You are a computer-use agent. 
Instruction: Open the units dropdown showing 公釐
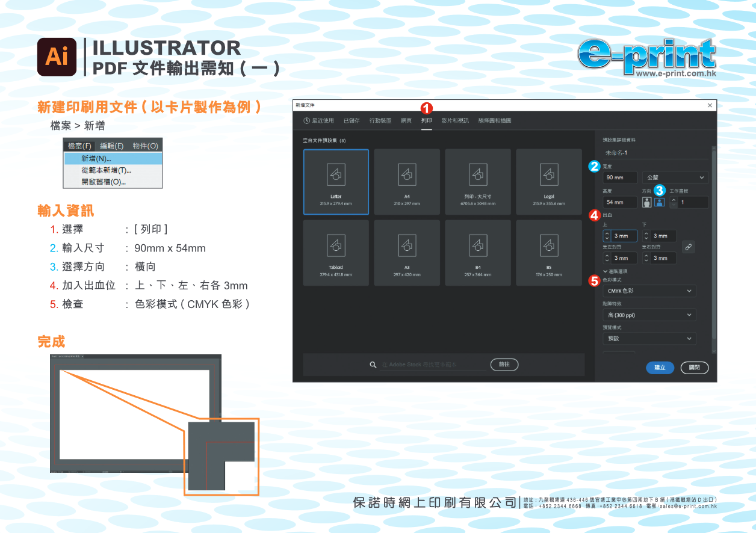675,177
